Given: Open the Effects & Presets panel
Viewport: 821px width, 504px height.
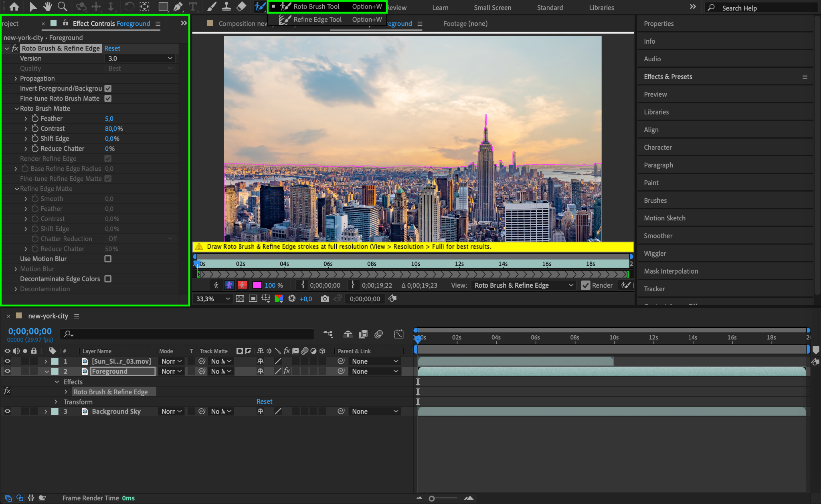Looking at the screenshot, I should tap(668, 77).
